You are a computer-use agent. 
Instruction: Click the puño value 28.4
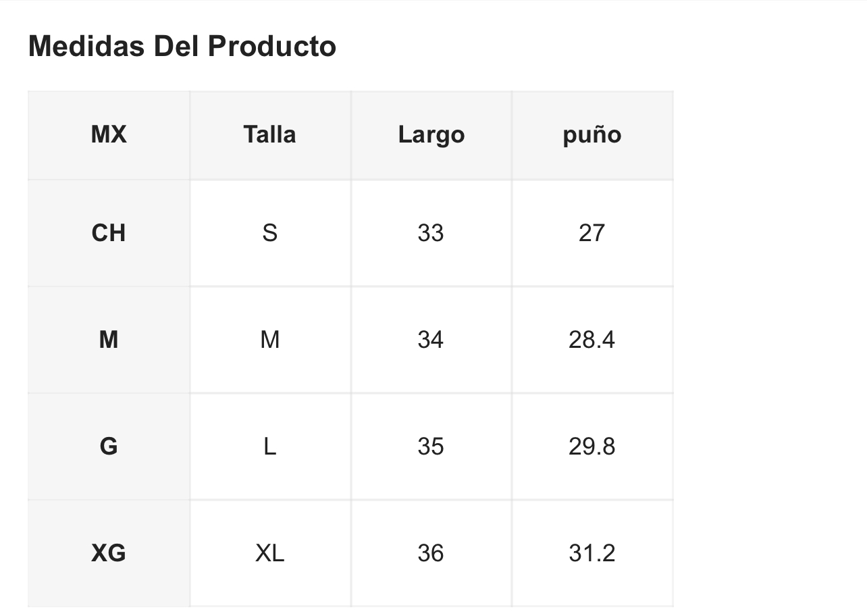pyautogui.click(x=592, y=340)
